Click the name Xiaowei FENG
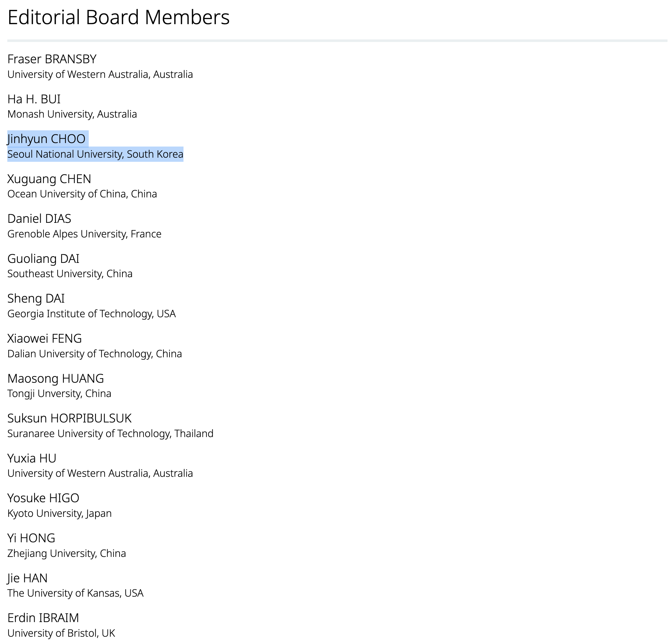671x644 pixels. tap(45, 339)
